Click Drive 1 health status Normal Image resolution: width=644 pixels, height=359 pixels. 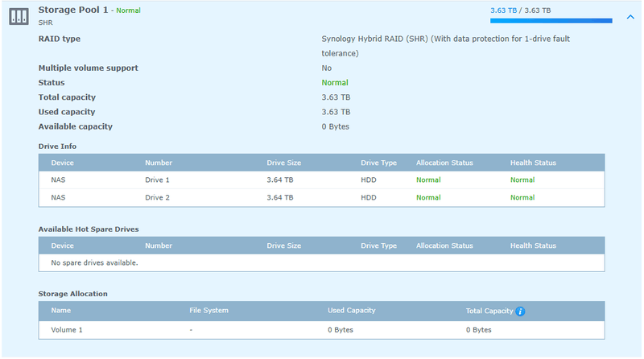pos(522,180)
